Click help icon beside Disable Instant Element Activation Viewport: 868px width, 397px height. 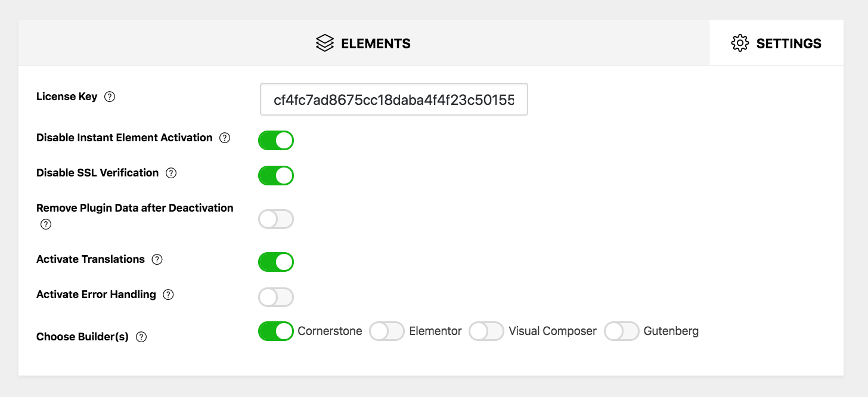click(225, 138)
